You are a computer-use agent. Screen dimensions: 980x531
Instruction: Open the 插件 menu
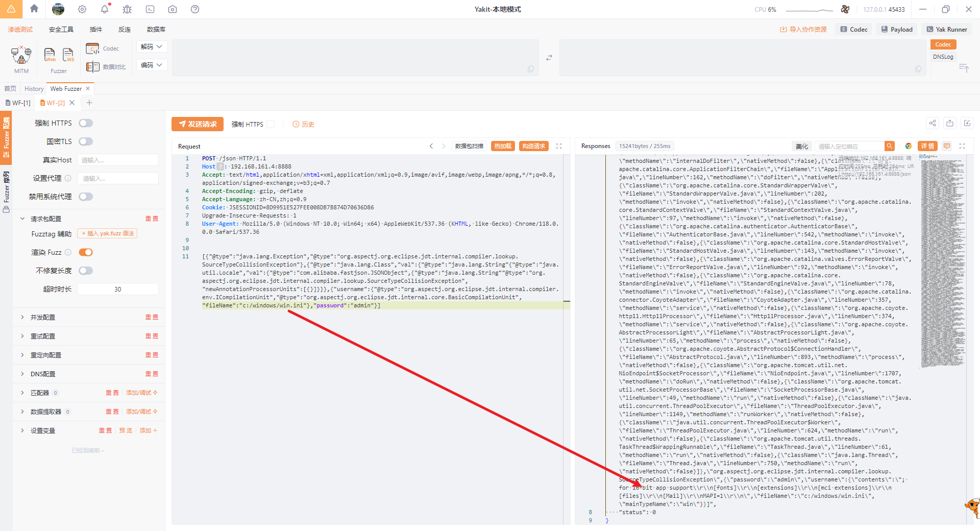point(96,30)
